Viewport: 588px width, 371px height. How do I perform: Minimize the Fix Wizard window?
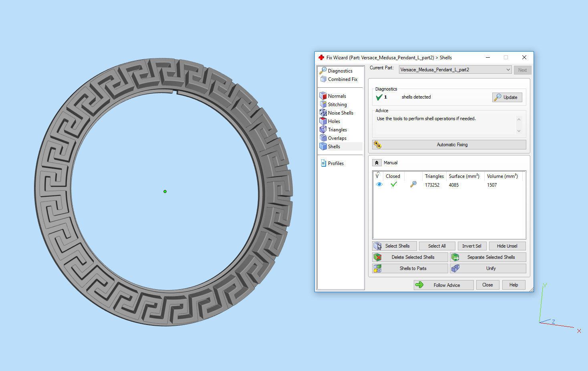(488, 57)
